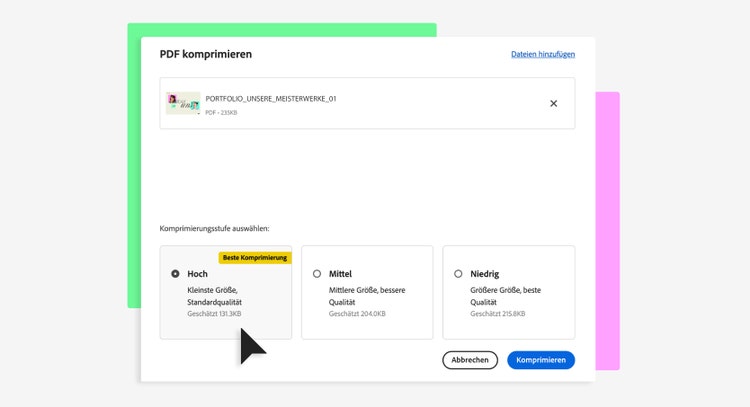The image size is (750, 407).
Task: Click the PDF file size text under filename
Action: tap(221, 112)
